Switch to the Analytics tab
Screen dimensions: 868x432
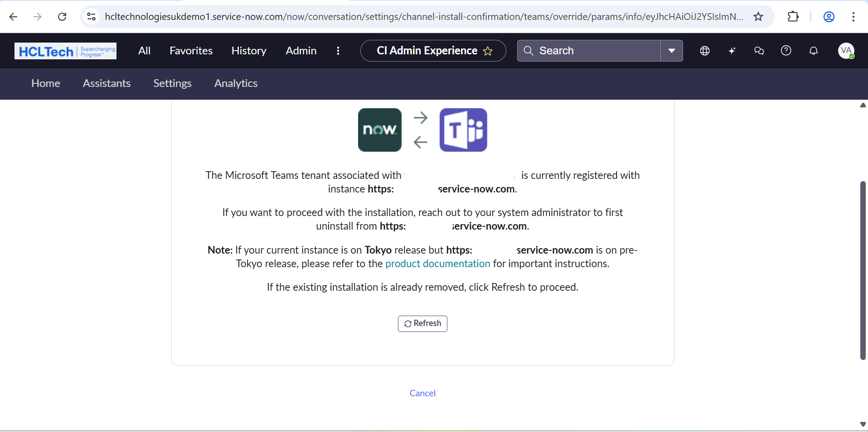pyautogui.click(x=236, y=83)
